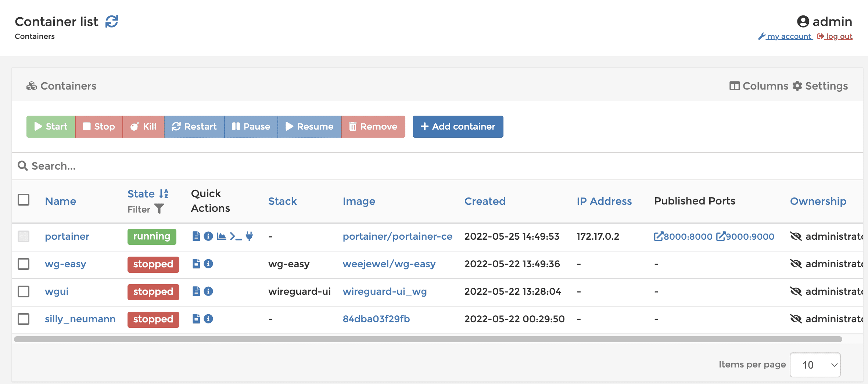Select the silly_neumann container checkbox

pyautogui.click(x=24, y=319)
